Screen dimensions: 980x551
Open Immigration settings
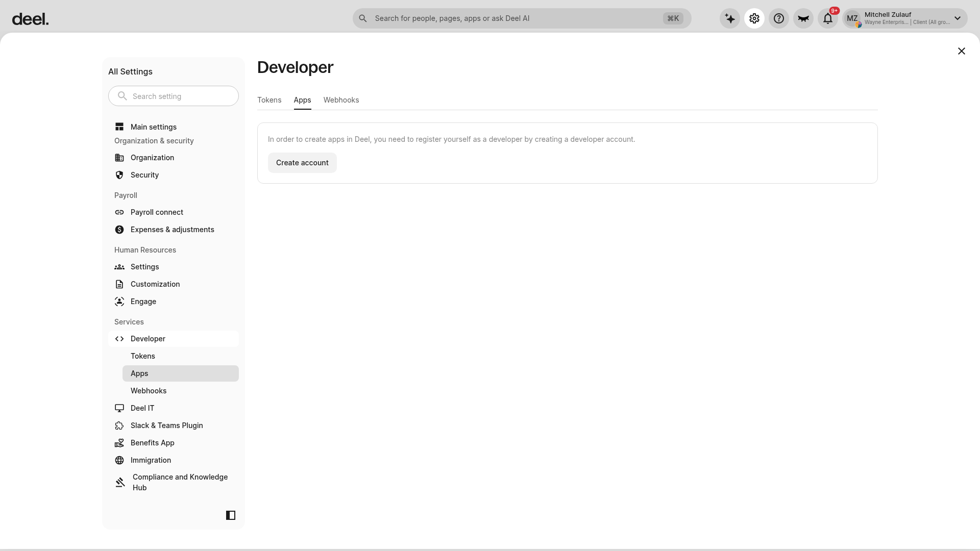[x=174, y=460]
